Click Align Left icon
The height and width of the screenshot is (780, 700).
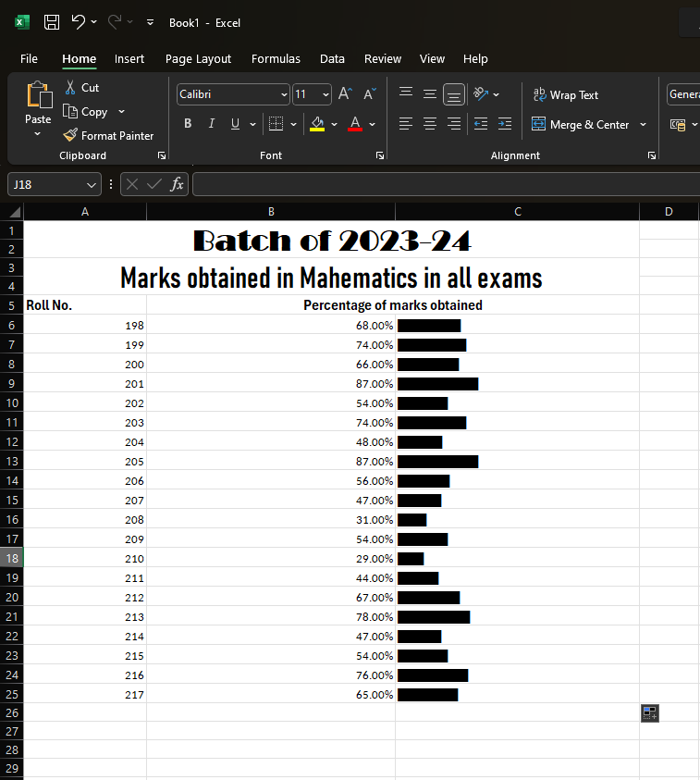pos(406,123)
